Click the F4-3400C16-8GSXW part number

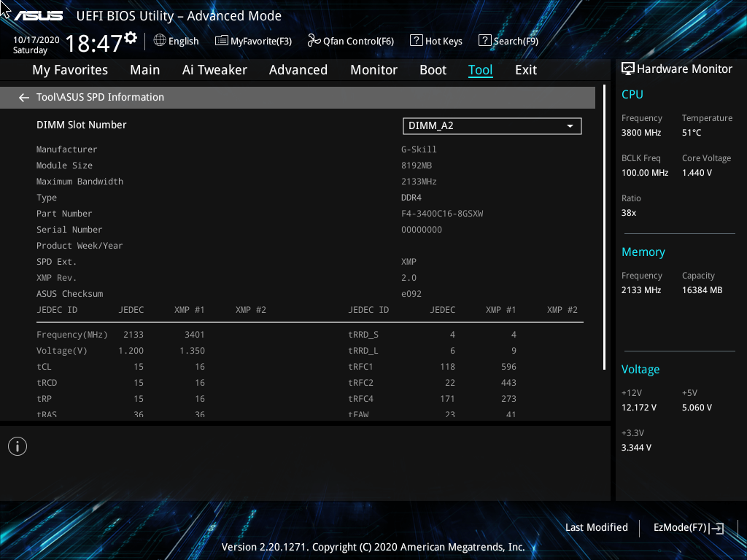coord(442,214)
